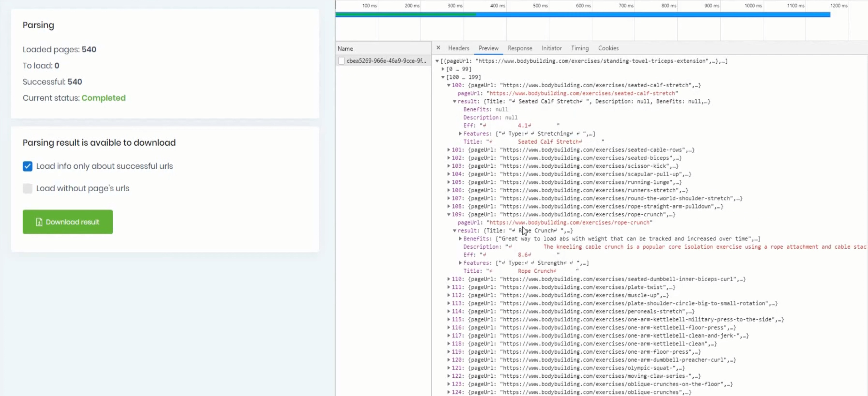Viewport: 868px width, 396px height.
Task: Enable 'Load without page's urls' checkbox
Action: coord(28,188)
